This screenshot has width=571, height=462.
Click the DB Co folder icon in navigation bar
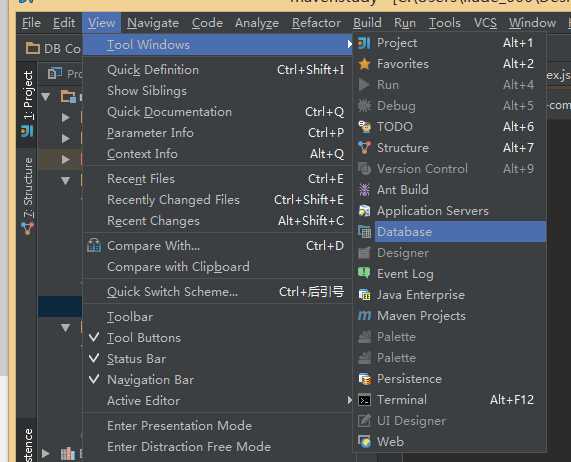(32, 48)
